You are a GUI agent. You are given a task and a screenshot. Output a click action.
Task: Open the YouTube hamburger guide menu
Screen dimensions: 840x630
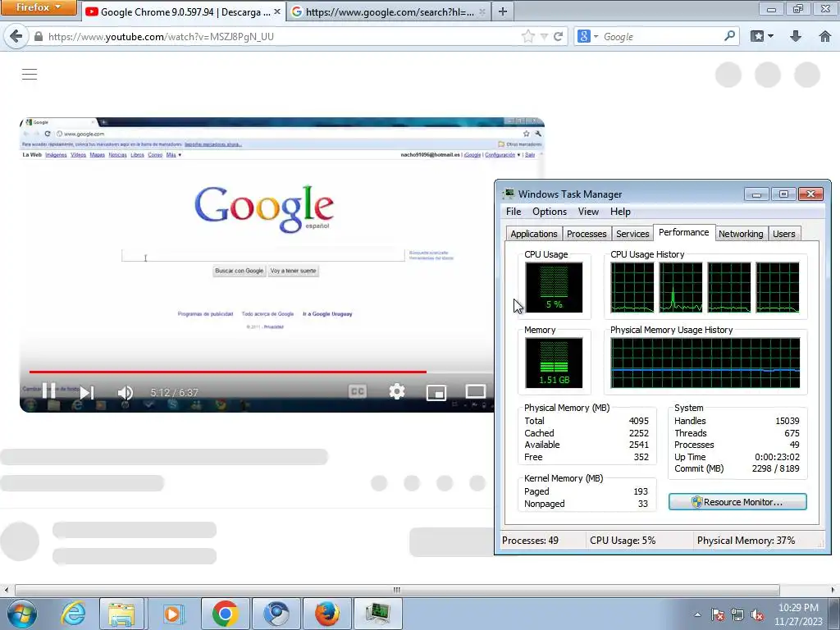30,74
